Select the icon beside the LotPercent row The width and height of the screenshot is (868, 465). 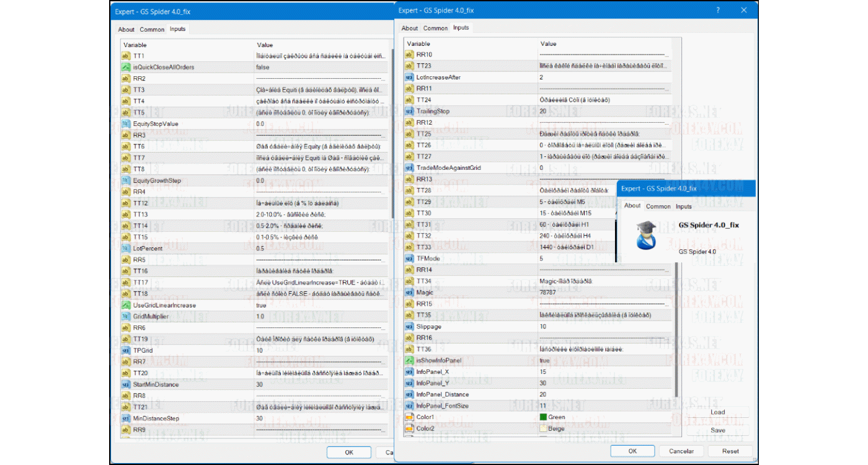(125, 249)
